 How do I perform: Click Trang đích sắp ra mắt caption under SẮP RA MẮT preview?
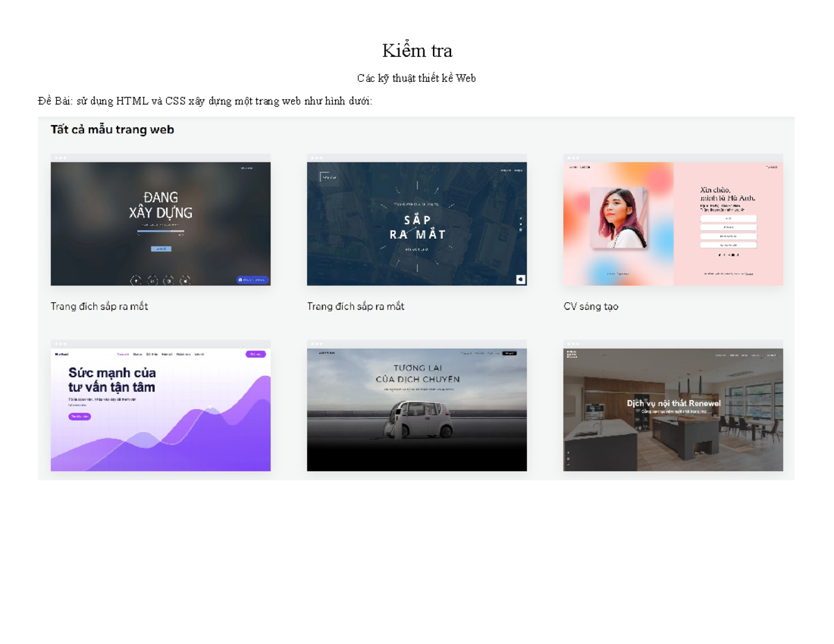point(356,306)
